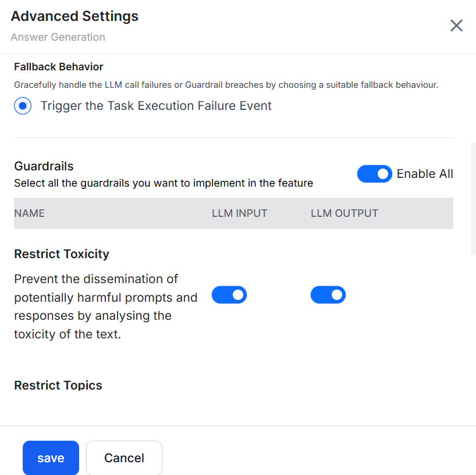476x475 pixels.
Task: Click the save button
Action: click(51, 458)
